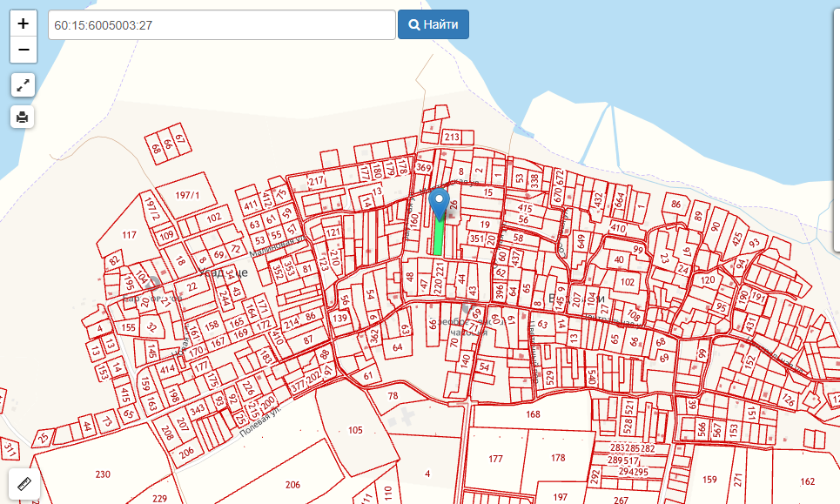Click parcel number 168
Screen dimensions: 840x504
[x=533, y=414]
